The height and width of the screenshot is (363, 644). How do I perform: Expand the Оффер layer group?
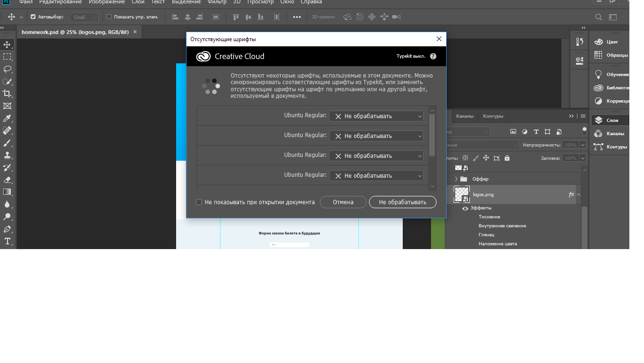click(456, 179)
